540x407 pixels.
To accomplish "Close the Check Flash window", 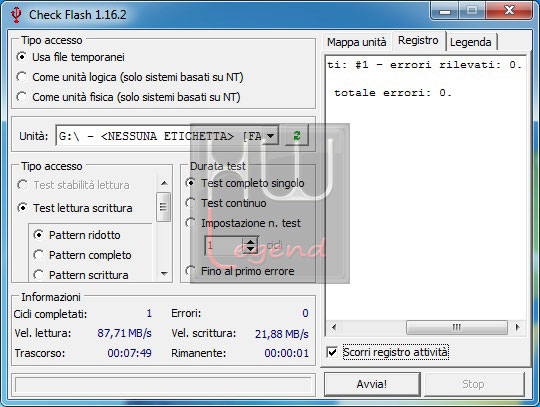I will pos(509,11).
